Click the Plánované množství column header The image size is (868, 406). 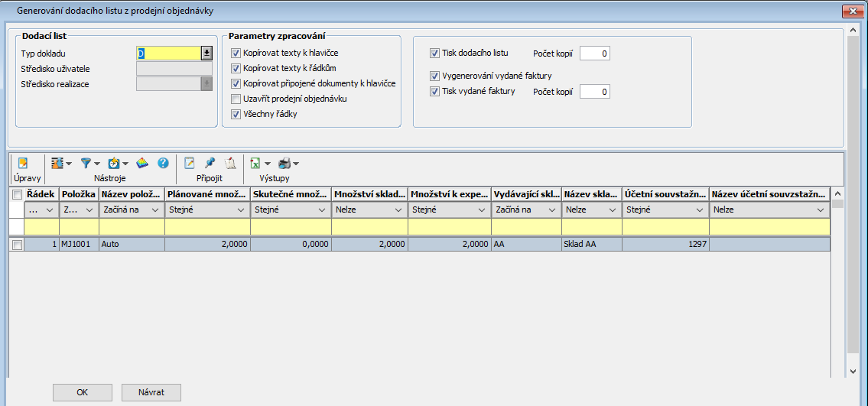207,194
